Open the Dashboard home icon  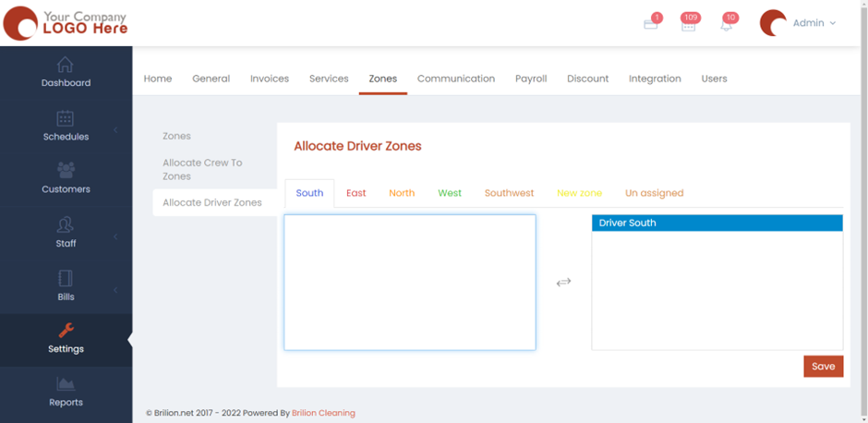[66, 65]
